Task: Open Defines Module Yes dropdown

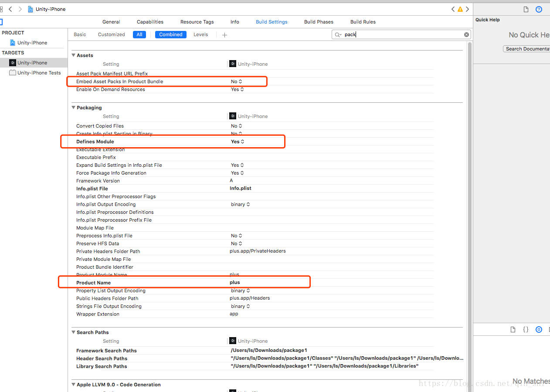Action: click(238, 142)
